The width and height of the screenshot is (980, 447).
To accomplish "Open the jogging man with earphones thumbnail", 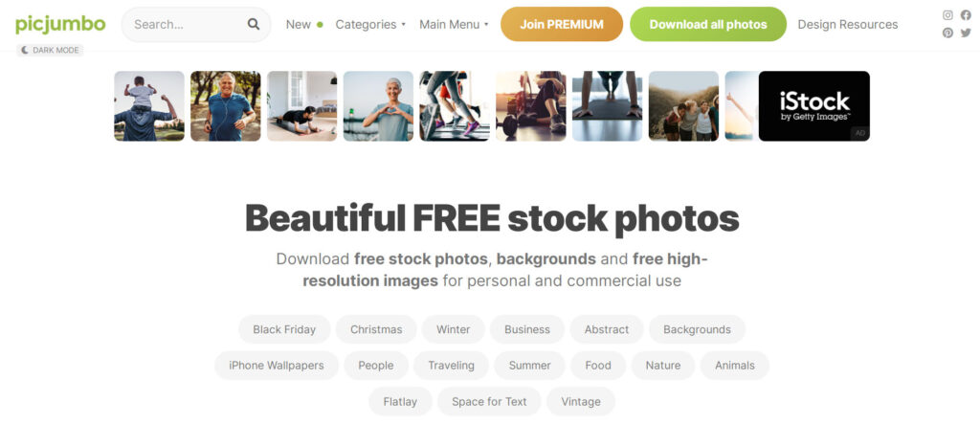I will (x=226, y=105).
